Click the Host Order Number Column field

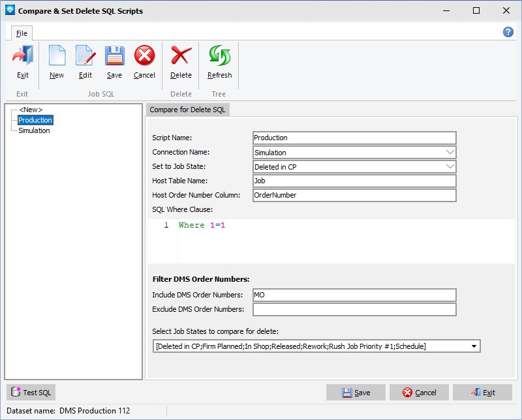click(354, 195)
